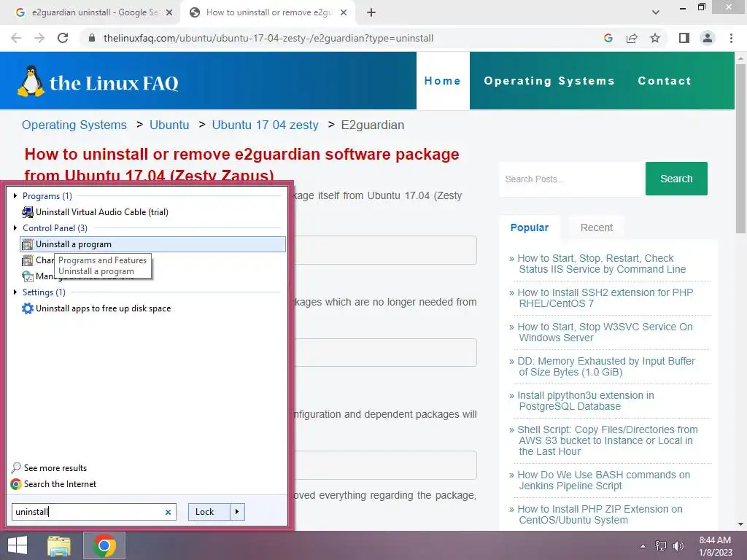Close the How to uninstall e2guardian tab

[x=344, y=12]
